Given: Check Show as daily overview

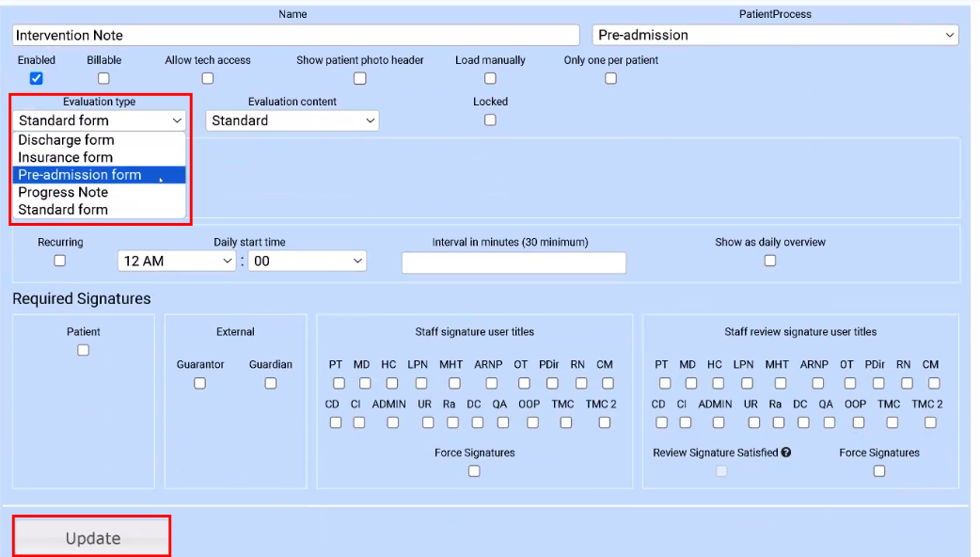Looking at the screenshot, I should (769, 261).
